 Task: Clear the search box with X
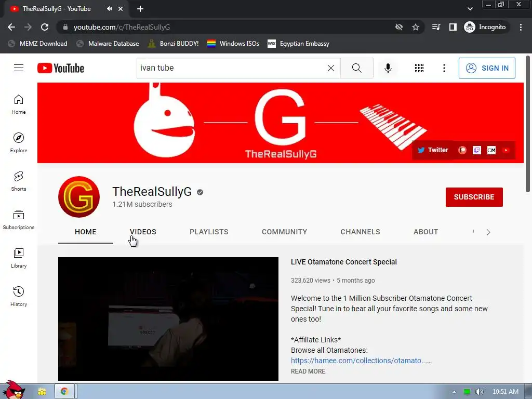point(331,68)
